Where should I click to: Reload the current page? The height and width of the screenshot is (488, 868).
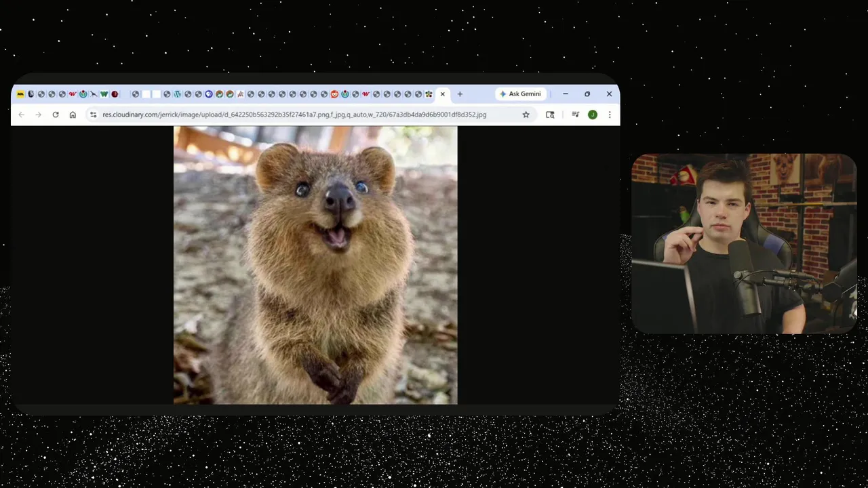coord(56,115)
